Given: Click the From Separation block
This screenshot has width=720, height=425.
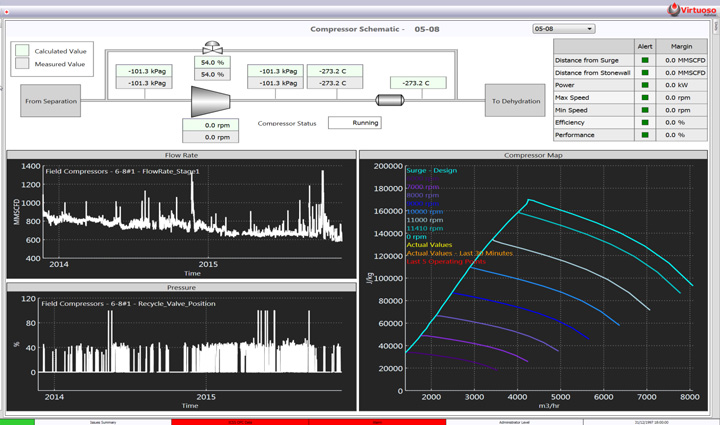Looking at the screenshot, I should tap(50, 101).
